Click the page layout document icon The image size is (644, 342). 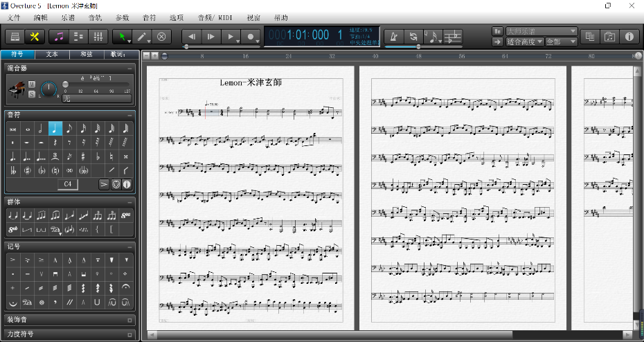pyautogui.click(x=590, y=37)
